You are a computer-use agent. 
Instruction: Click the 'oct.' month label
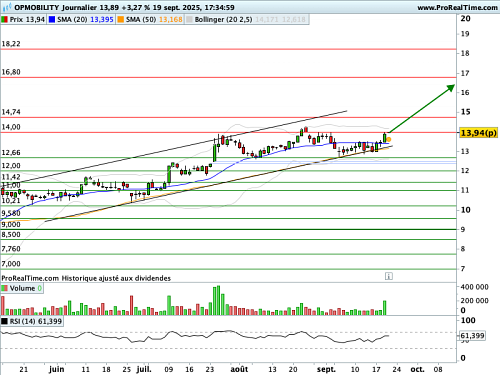tap(417, 369)
